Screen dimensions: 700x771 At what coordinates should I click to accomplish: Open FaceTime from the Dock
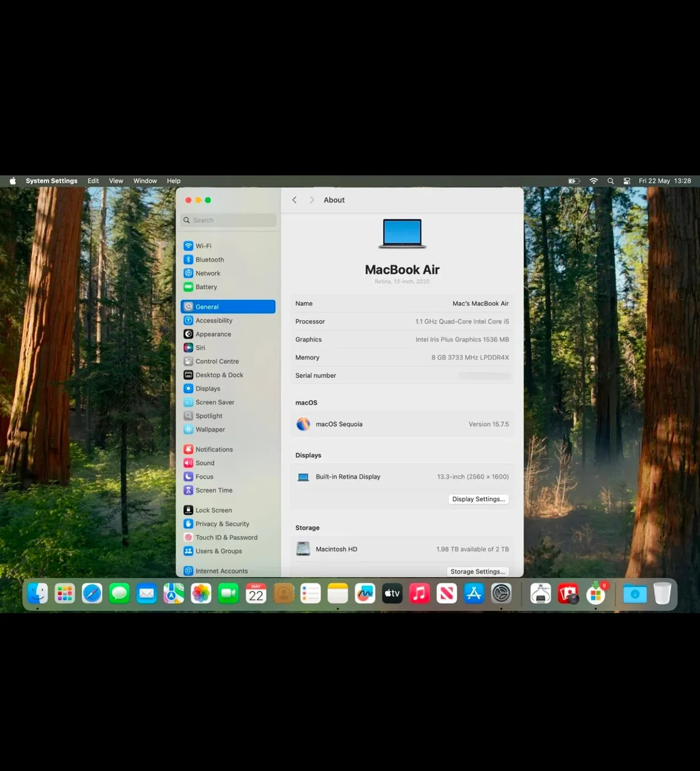pos(228,593)
